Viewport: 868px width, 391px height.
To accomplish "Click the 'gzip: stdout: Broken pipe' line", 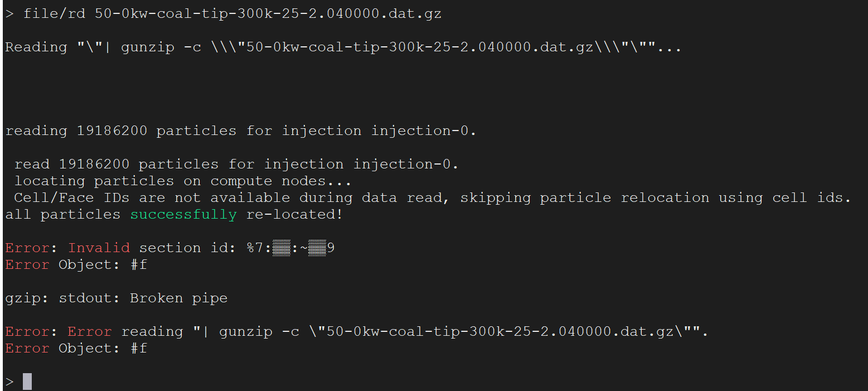I will pos(117,298).
